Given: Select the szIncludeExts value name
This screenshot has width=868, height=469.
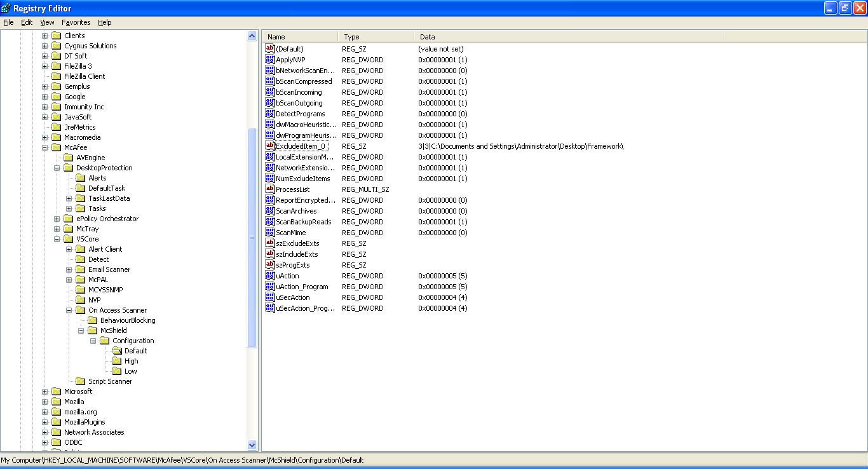Looking at the screenshot, I should click(x=297, y=254).
